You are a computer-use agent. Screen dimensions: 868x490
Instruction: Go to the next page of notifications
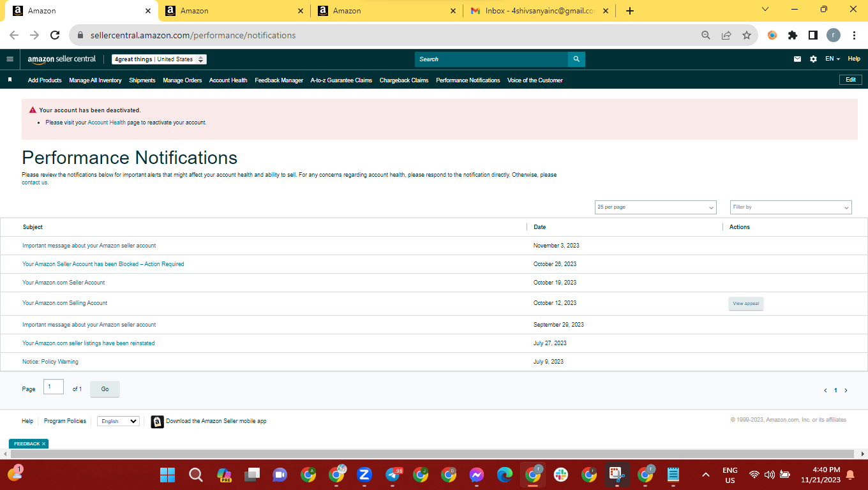click(846, 390)
